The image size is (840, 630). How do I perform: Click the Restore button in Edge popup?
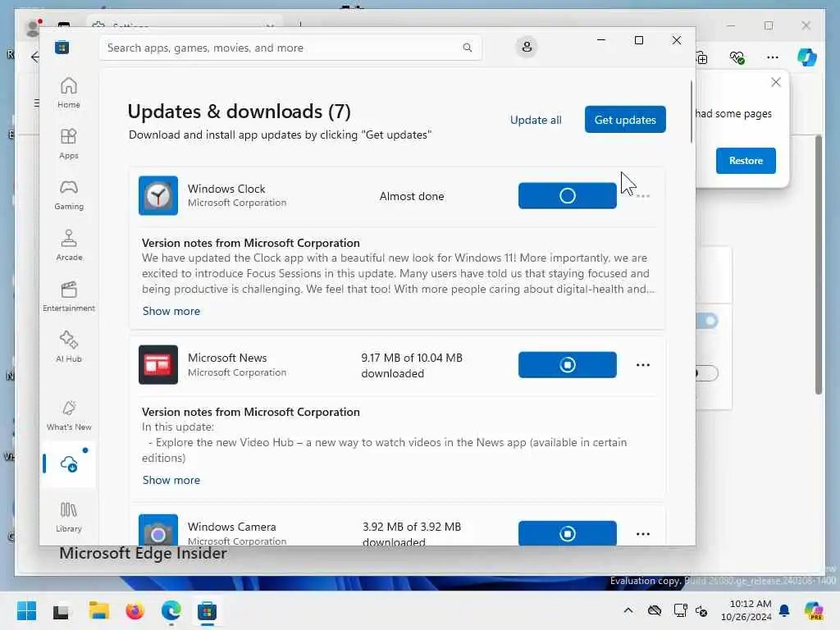(x=746, y=161)
